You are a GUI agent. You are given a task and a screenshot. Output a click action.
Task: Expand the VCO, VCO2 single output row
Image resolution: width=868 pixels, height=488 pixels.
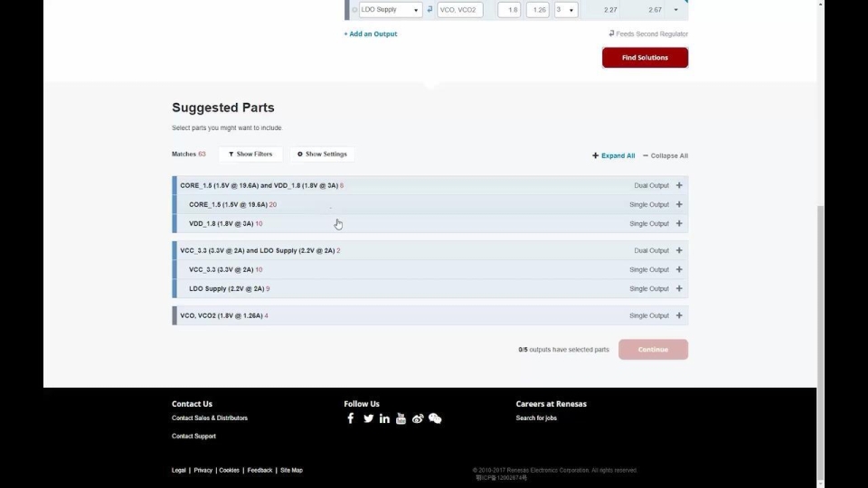679,315
